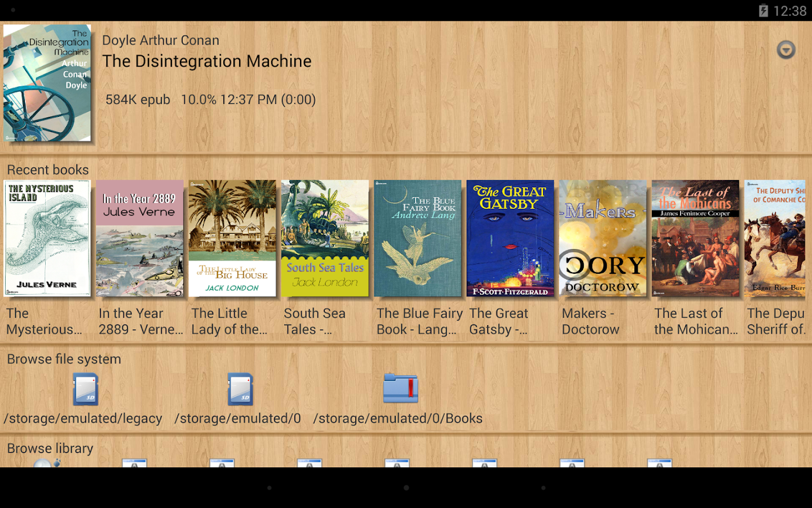812x508 pixels.
Task: Open The Mysterious Island book cover
Action: point(47,238)
